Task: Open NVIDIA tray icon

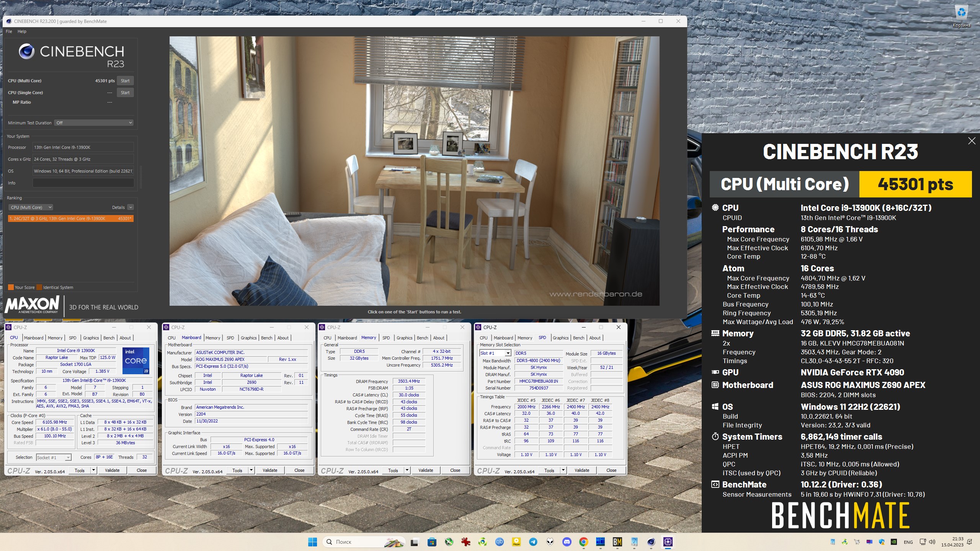Action: (x=894, y=542)
